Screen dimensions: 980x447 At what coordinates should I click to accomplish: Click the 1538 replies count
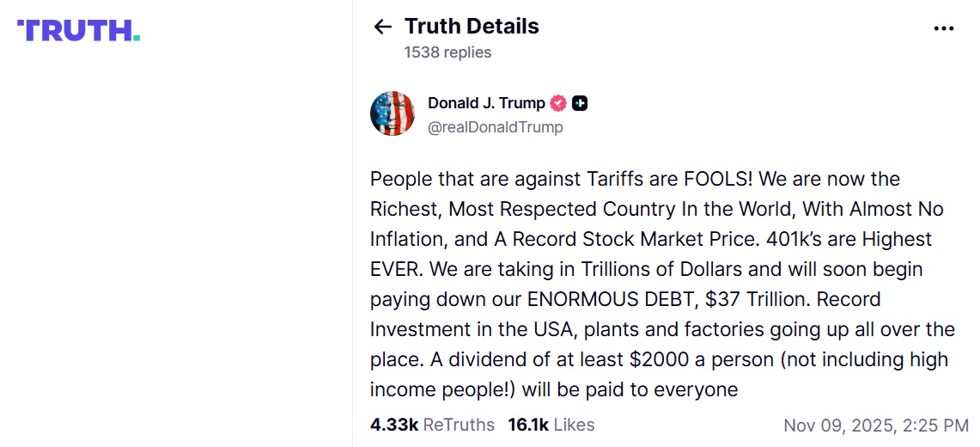tap(447, 52)
